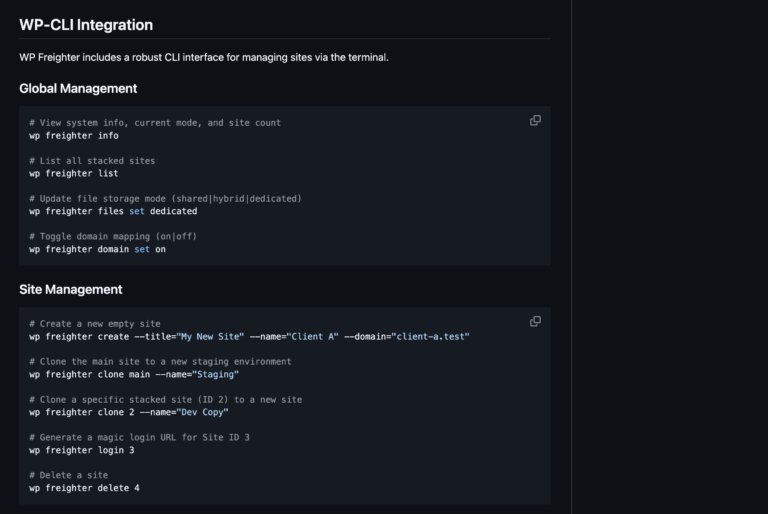This screenshot has width=768, height=514.
Task: Copy the Site Management code block
Action: pyautogui.click(x=535, y=321)
